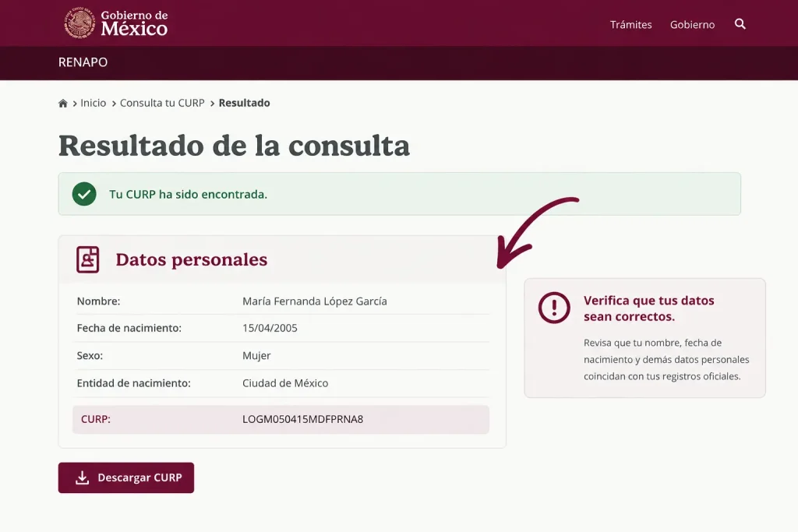798x532 pixels.
Task: Click the Gobierno de México logo
Action: (x=116, y=23)
